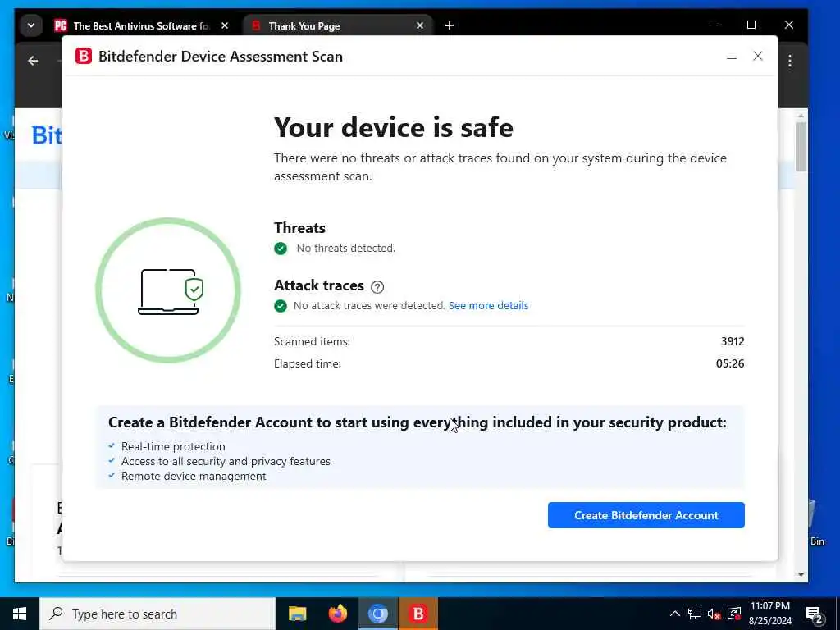Click the browser page vertical scrollbar thumb
This screenshot has width=840, height=630.
801,147
